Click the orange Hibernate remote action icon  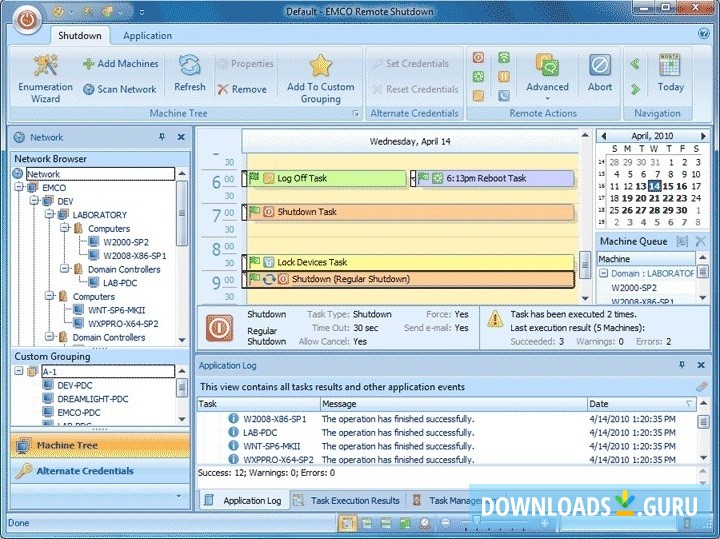(504, 77)
